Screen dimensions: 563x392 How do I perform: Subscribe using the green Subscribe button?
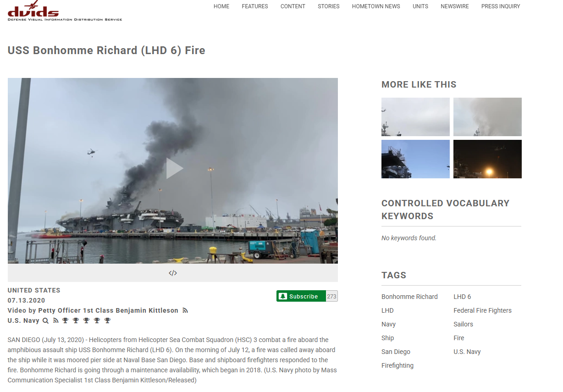pyautogui.click(x=301, y=296)
